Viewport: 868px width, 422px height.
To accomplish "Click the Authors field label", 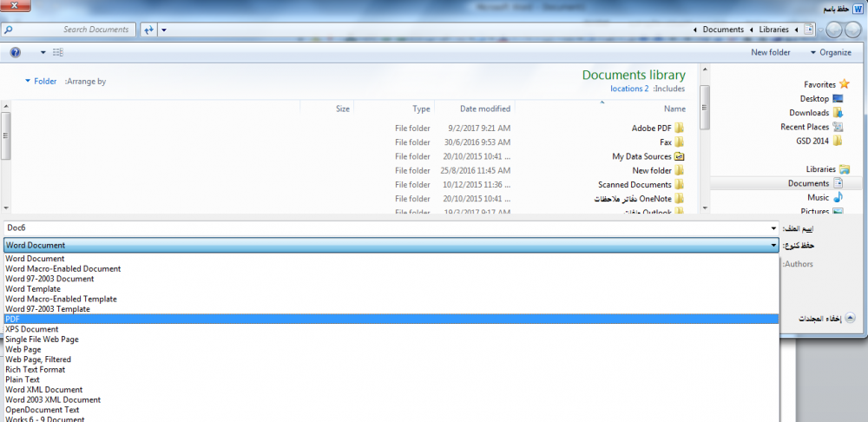I will tap(798, 264).
